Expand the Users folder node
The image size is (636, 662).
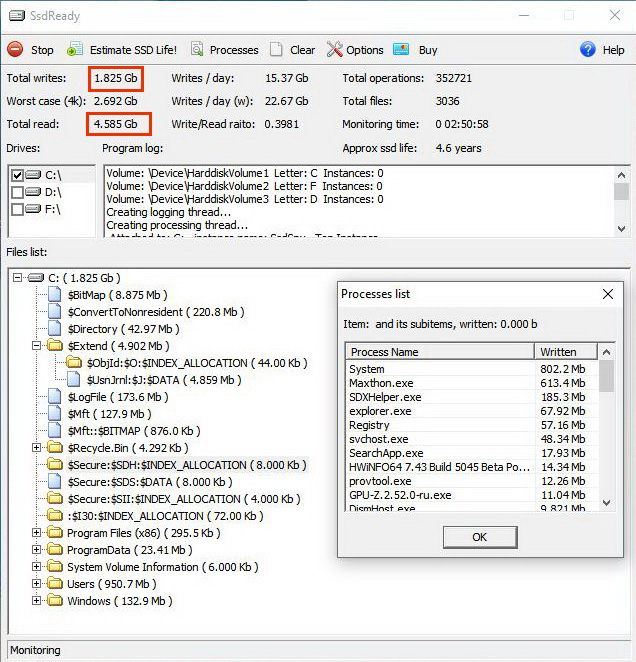point(37,584)
